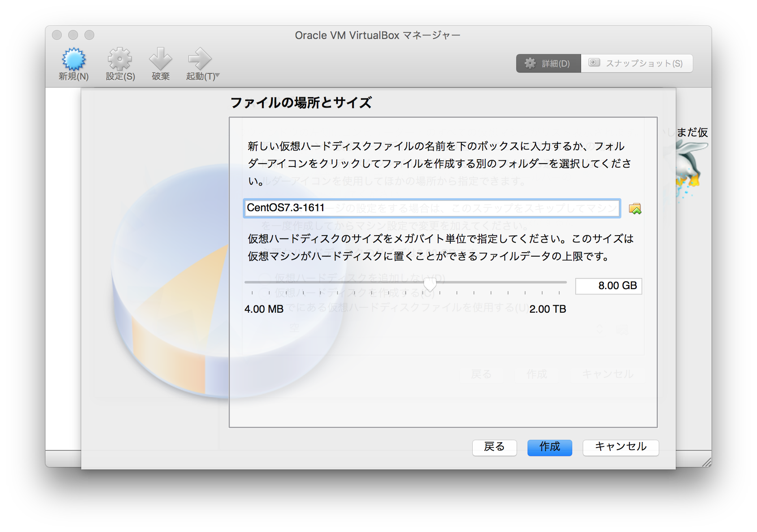Open 設定 via the gear toolbar icon
This screenshot has height=532, width=757.
pos(119,59)
